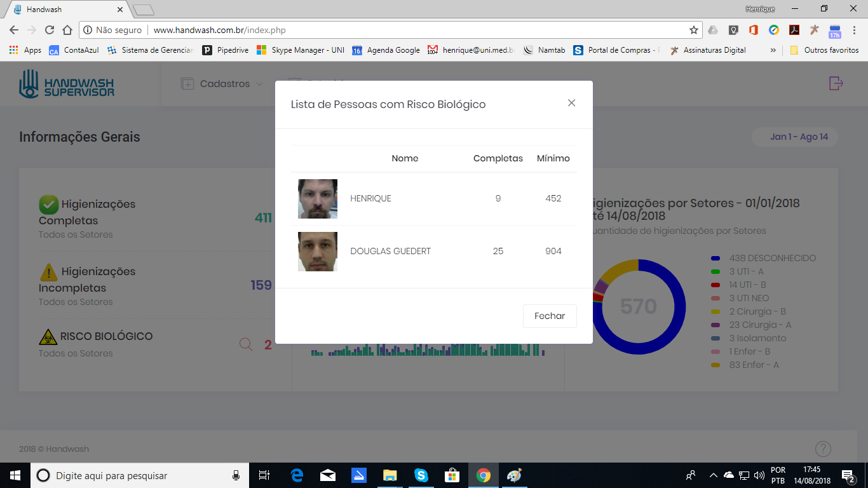Click the logout icon in the top right

[836, 83]
